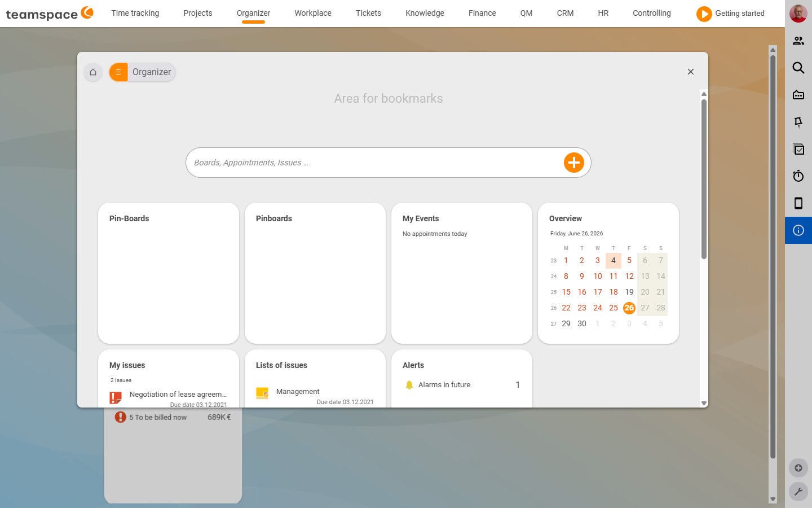
Task: Select June 30 in the Overview calendar
Action: (582, 323)
